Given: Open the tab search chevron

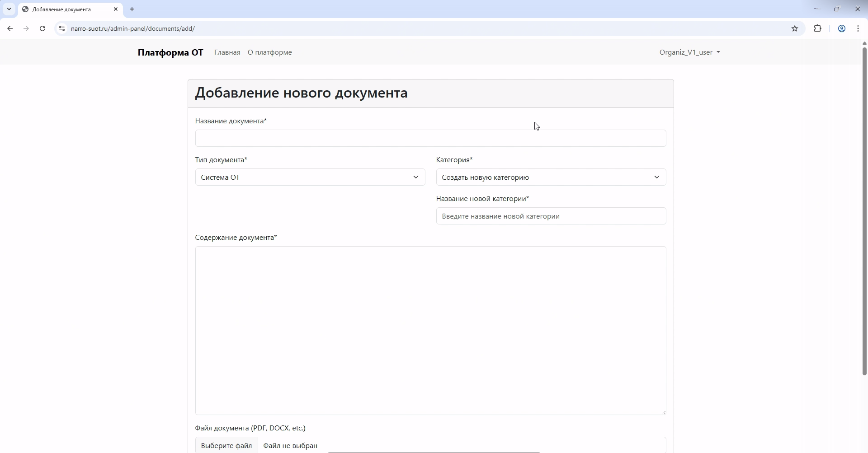Looking at the screenshot, I should [x=9, y=9].
